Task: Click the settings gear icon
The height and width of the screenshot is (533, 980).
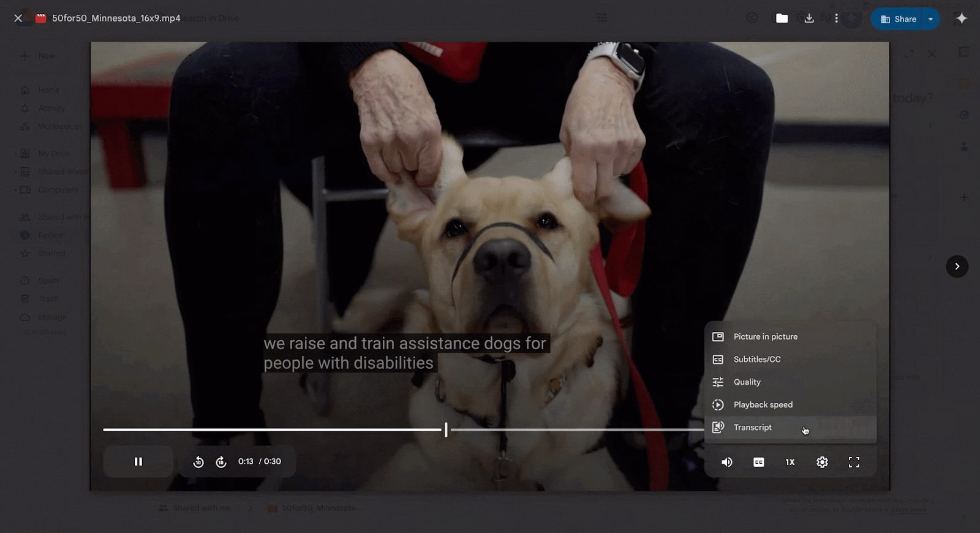Action: pos(822,462)
